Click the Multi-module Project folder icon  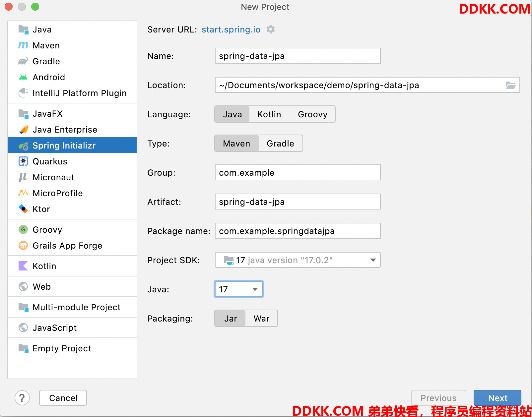(23, 307)
